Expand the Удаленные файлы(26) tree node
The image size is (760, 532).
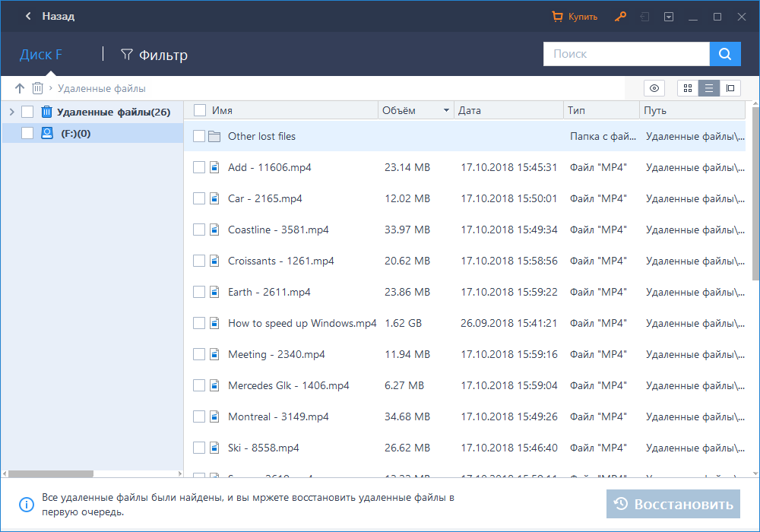point(11,112)
